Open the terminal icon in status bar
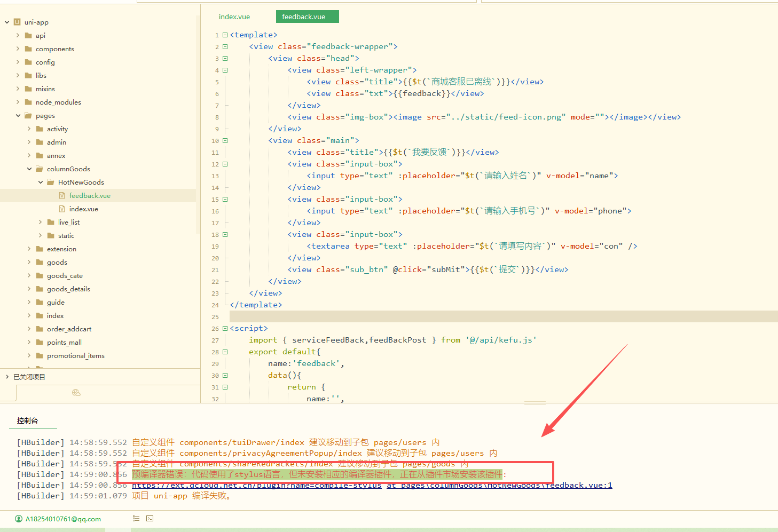Screen dimensions: 778x532 (150, 518)
